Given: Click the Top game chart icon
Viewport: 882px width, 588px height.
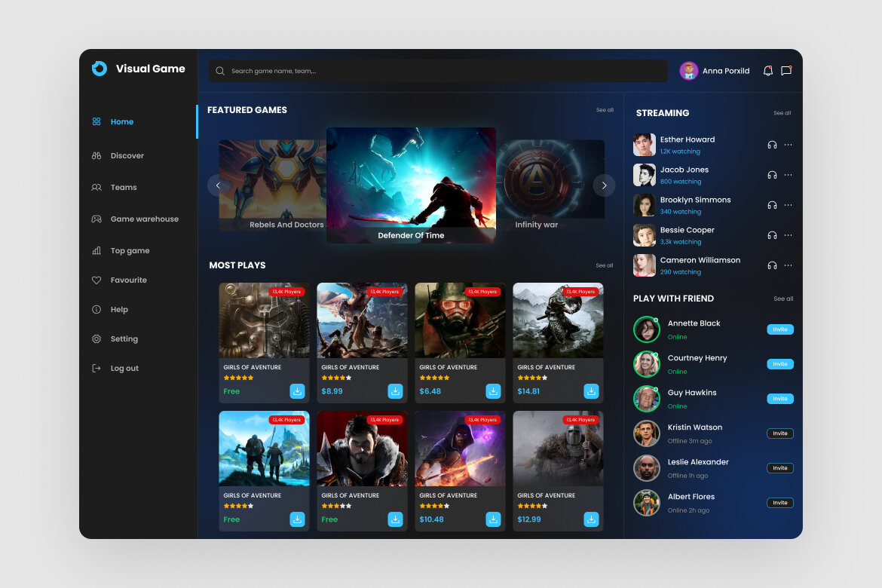Looking at the screenshot, I should 96,250.
